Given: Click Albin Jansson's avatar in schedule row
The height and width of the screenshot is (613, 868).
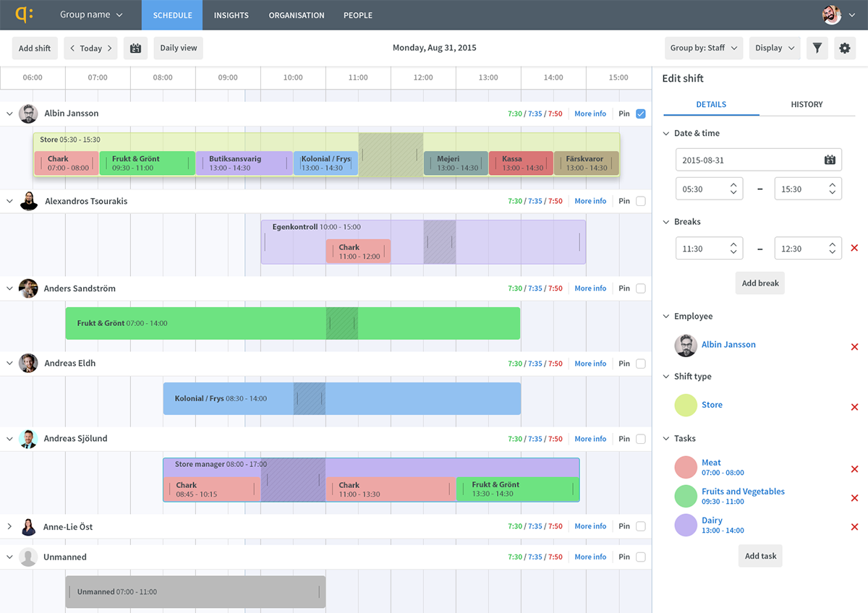Looking at the screenshot, I should click(x=28, y=113).
